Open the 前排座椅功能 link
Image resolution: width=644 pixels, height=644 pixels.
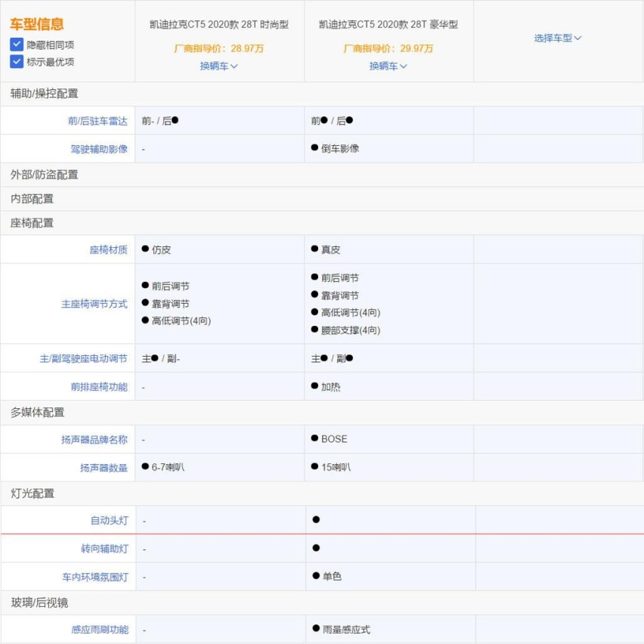[x=99, y=387]
